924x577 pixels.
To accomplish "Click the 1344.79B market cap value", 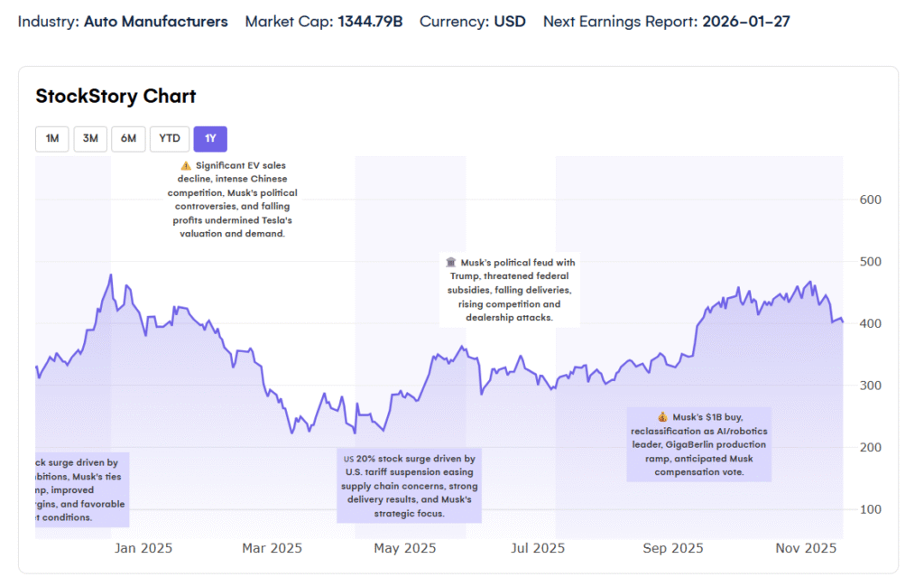I will point(370,21).
